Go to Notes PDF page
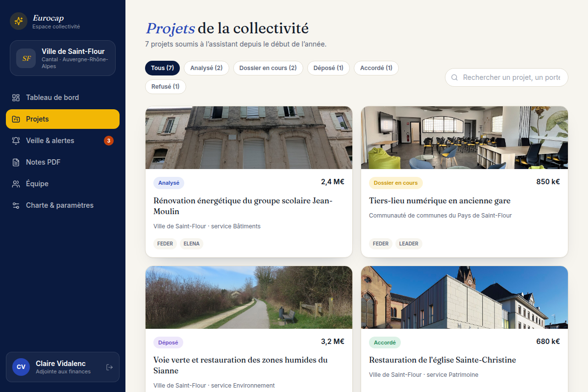The width and height of the screenshot is (588, 392). (63, 162)
